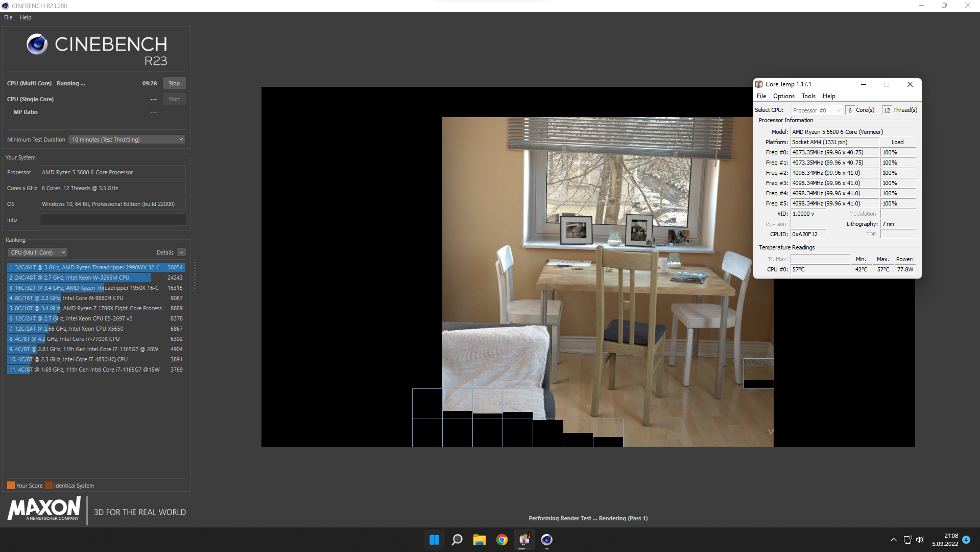The width and height of the screenshot is (980, 552).
Task: Select Xeon E5-2697 v2 ranking row
Action: (x=96, y=318)
